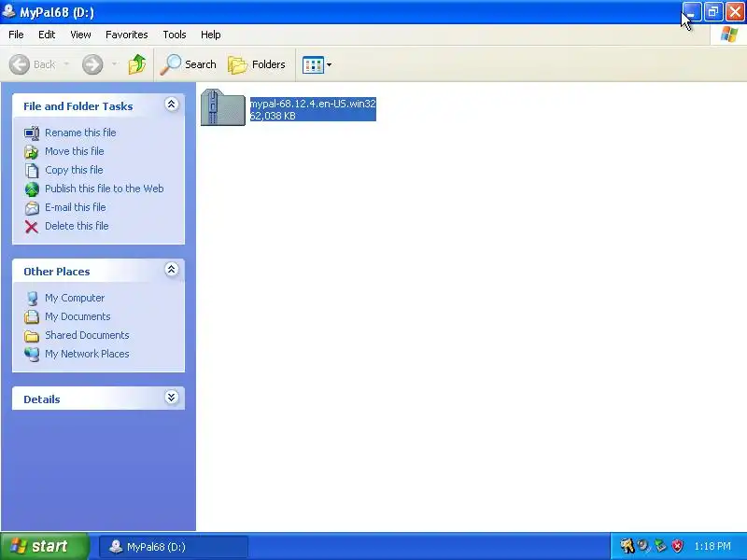The image size is (747, 560).
Task: Select the mypal zip archive icon
Action: coord(223,107)
